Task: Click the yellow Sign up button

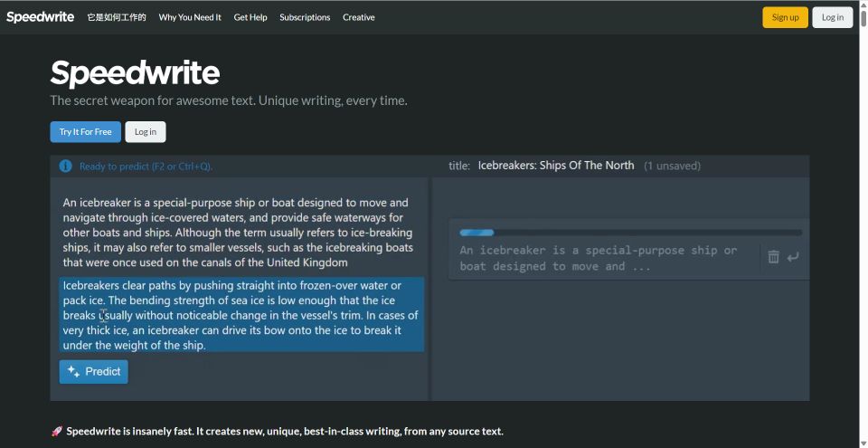Action: pyautogui.click(x=785, y=17)
